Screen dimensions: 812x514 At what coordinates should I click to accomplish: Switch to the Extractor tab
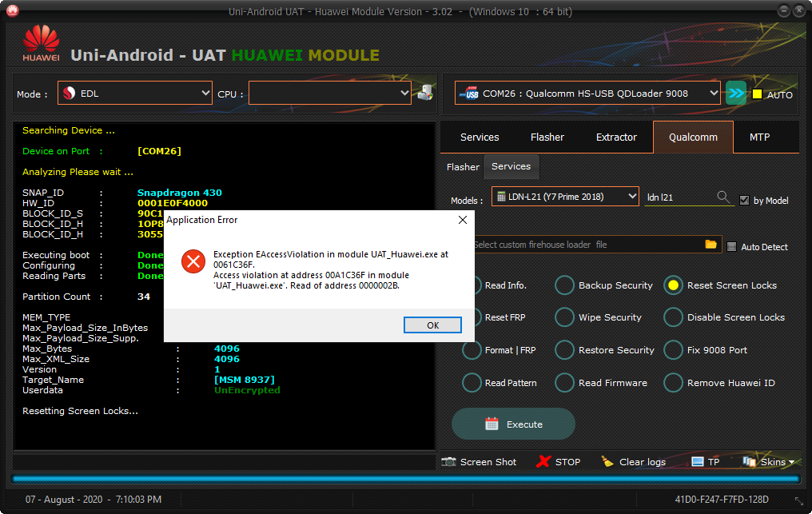pos(616,137)
